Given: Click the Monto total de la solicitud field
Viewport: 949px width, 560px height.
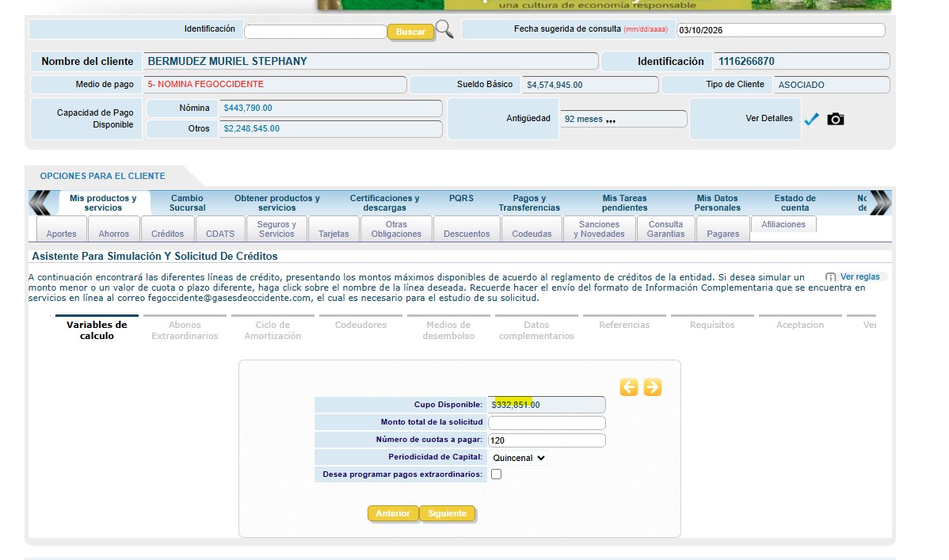Looking at the screenshot, I should [547, 422].
